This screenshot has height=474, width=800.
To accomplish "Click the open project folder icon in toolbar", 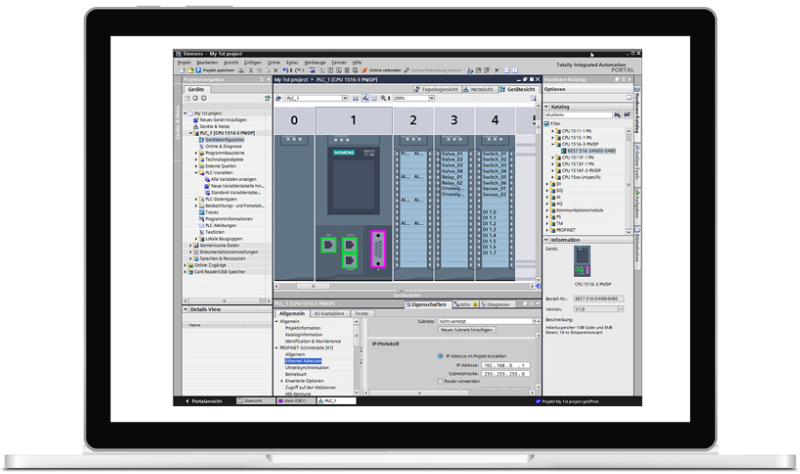I will tap(190, 70).
